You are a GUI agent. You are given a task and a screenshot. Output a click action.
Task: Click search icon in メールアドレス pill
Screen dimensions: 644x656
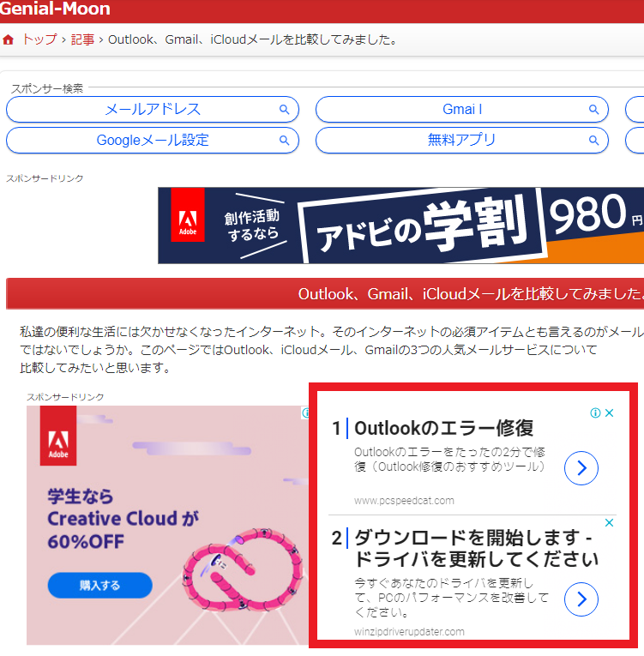(284, 109)
